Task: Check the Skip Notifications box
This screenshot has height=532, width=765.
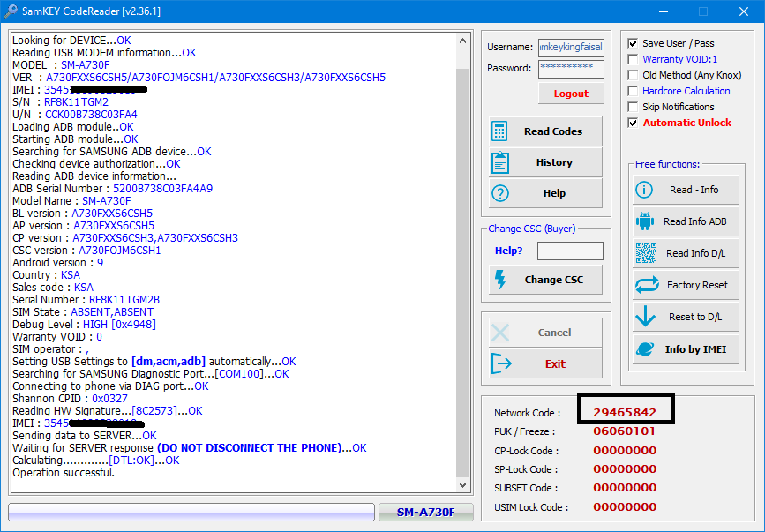Action: tap(633, 107)
